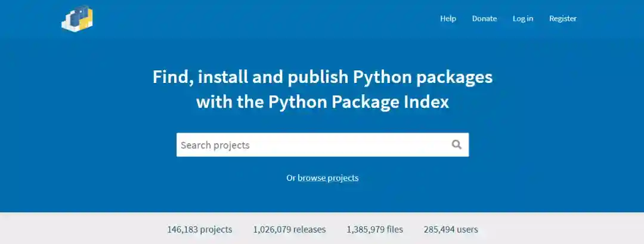Click the blue block in the PyPI logo
This screenshot has height=244, width=644.
(x=75, y=18)
